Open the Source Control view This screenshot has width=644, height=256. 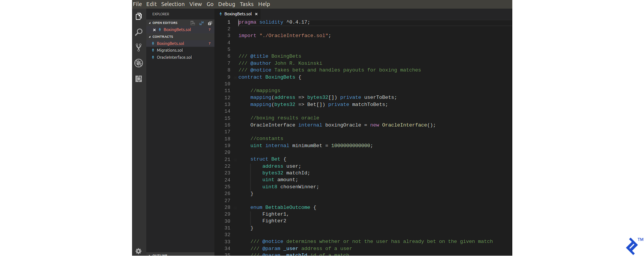click(x=139, y=48)
